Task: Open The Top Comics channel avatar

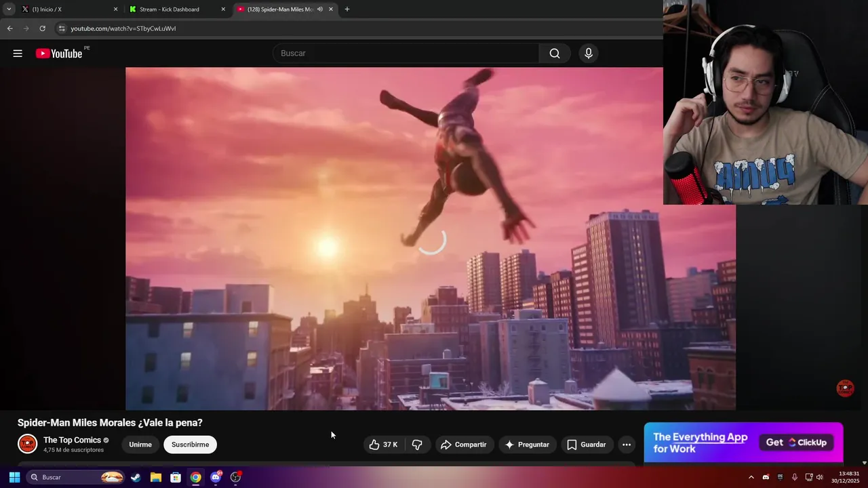Action: coord(27,444)
